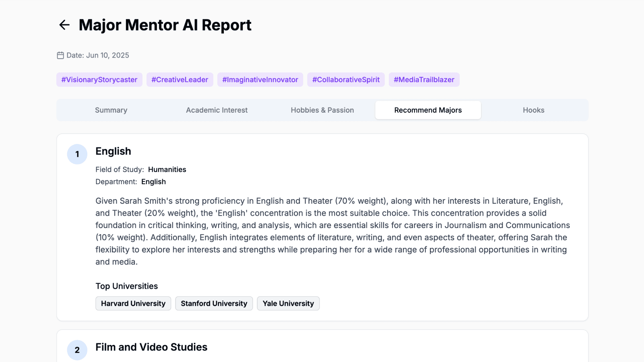644x362 pixels.
Task: Click the back arrow icon
Action: (x=64, y=25)
